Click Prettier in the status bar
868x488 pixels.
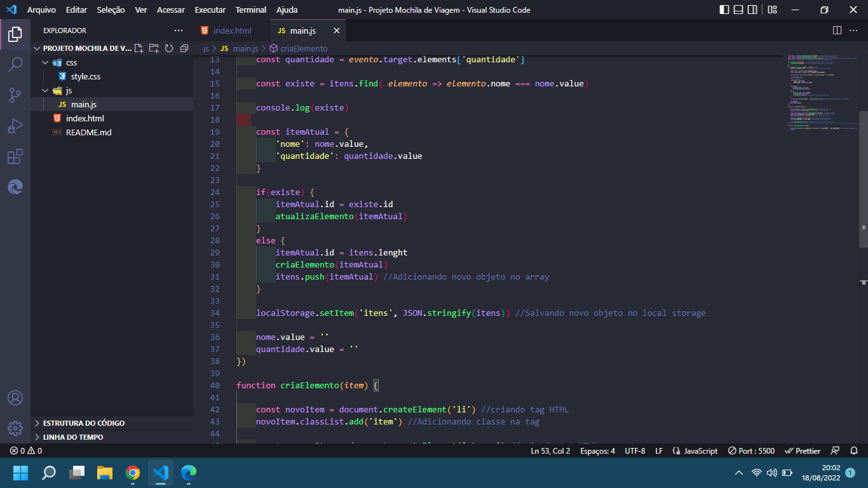(x=803, y=451)
